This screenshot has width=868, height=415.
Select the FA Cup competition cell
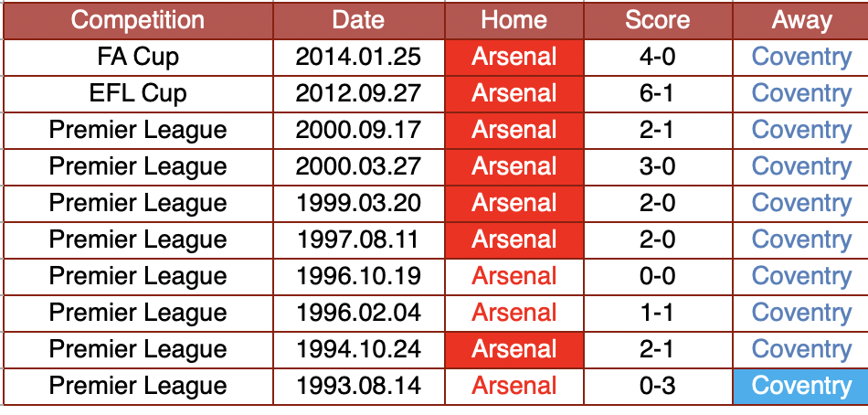[x=138, y=57]
